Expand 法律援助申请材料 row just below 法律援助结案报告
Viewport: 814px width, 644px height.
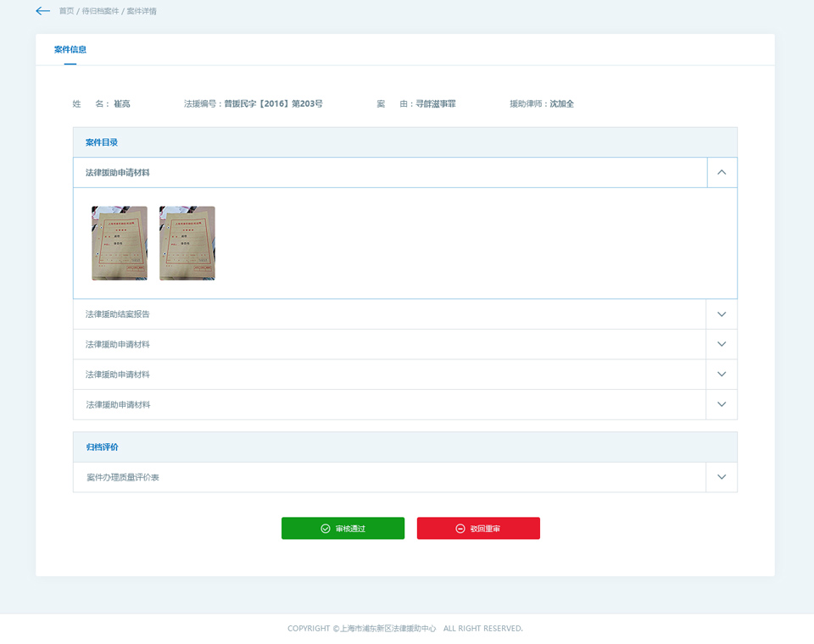click(722, 345)
